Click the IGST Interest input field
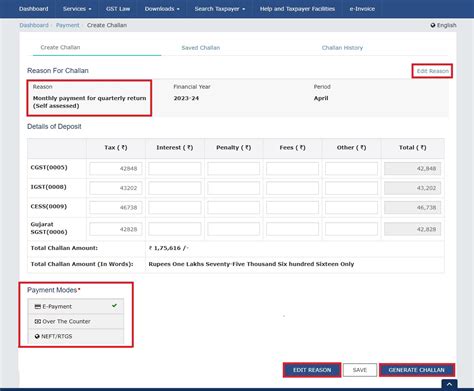Screen dimensions: 474x391 [175, 188]
